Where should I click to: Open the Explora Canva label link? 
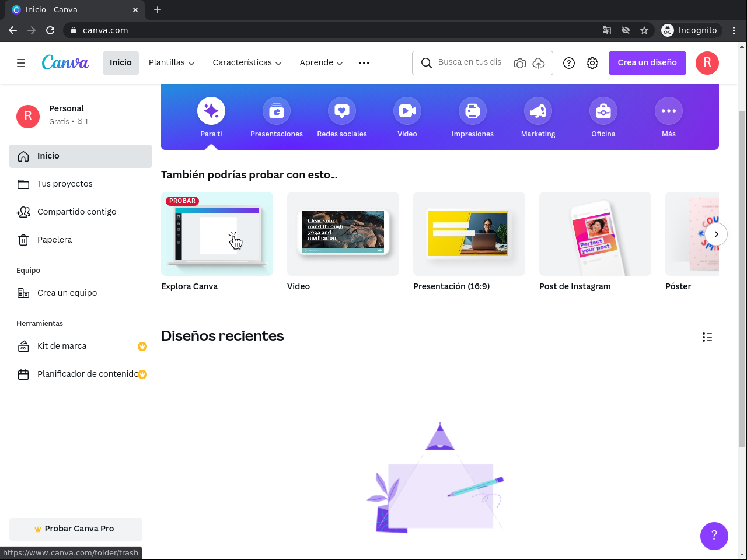point(189,286)
